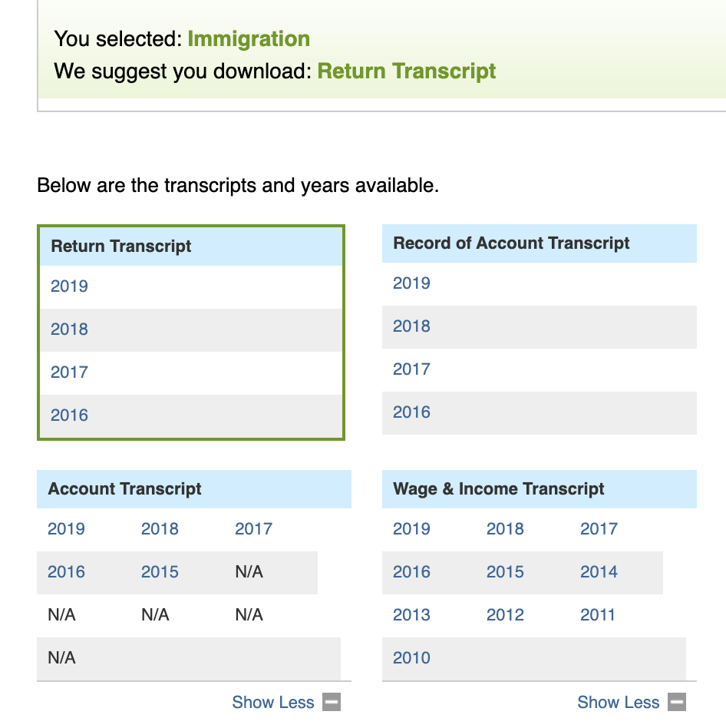Click the minus icon under Wage & Income Transcript

(677, 702)
